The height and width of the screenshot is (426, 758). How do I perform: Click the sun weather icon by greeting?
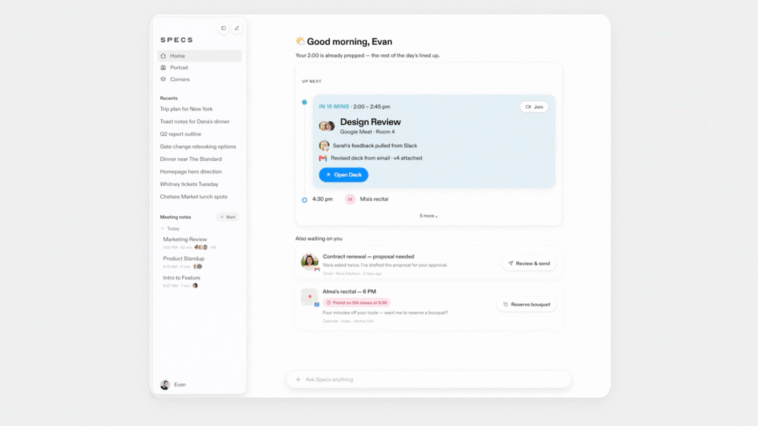coord(300,41)
